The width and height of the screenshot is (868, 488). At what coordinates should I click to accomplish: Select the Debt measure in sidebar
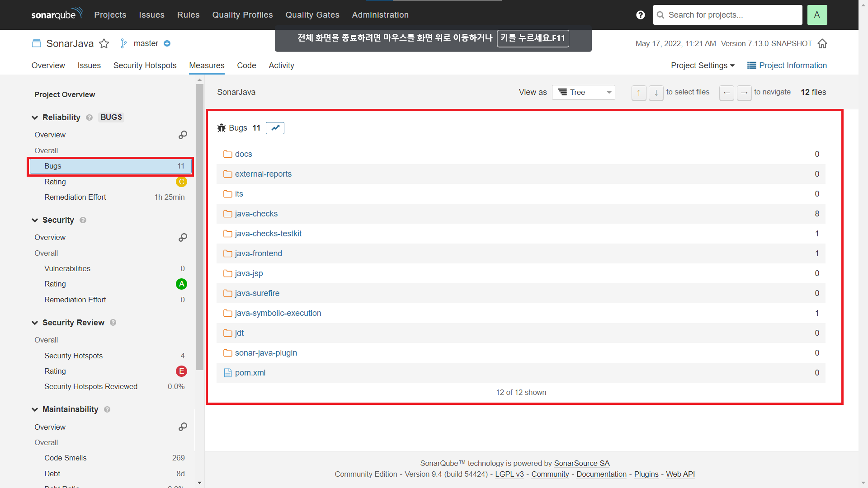pyautogui.click(x=110, y=474)
